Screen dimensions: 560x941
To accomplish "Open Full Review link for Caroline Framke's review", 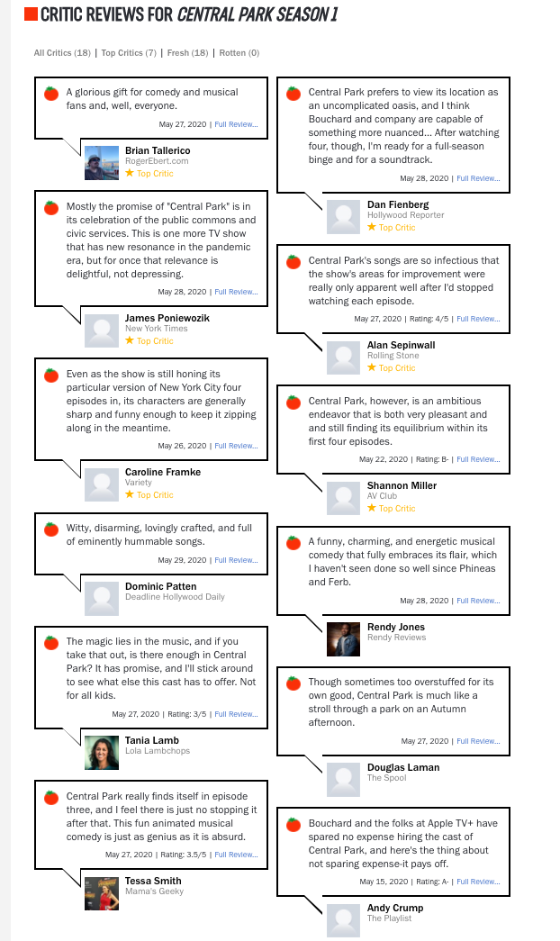I will pos(237,446).
